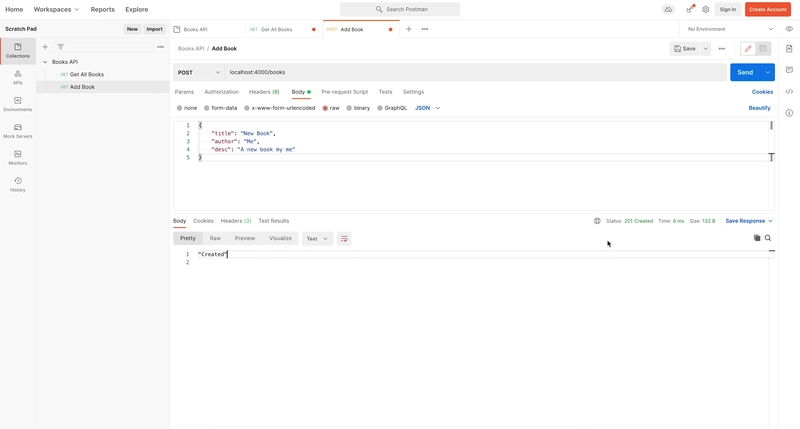Click the Import button

click(x=154, y=29)
